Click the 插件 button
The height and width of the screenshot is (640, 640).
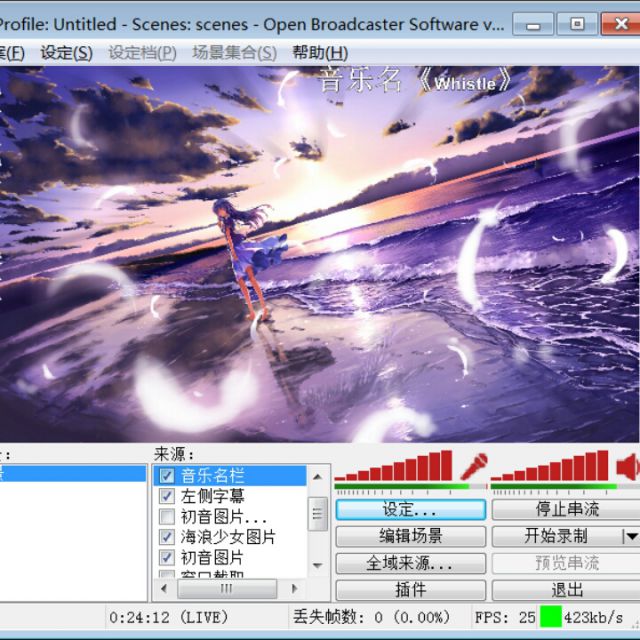[411, 590]
